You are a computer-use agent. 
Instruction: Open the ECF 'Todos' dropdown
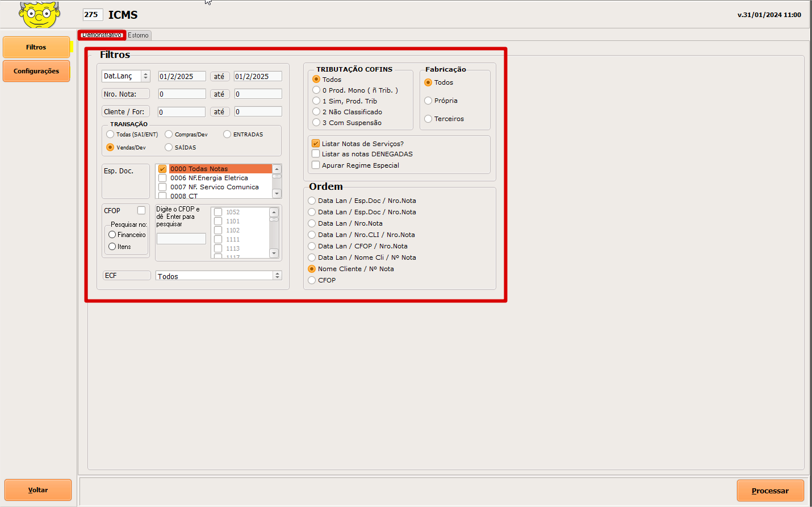pyautogui.click(x=277, y=276)
